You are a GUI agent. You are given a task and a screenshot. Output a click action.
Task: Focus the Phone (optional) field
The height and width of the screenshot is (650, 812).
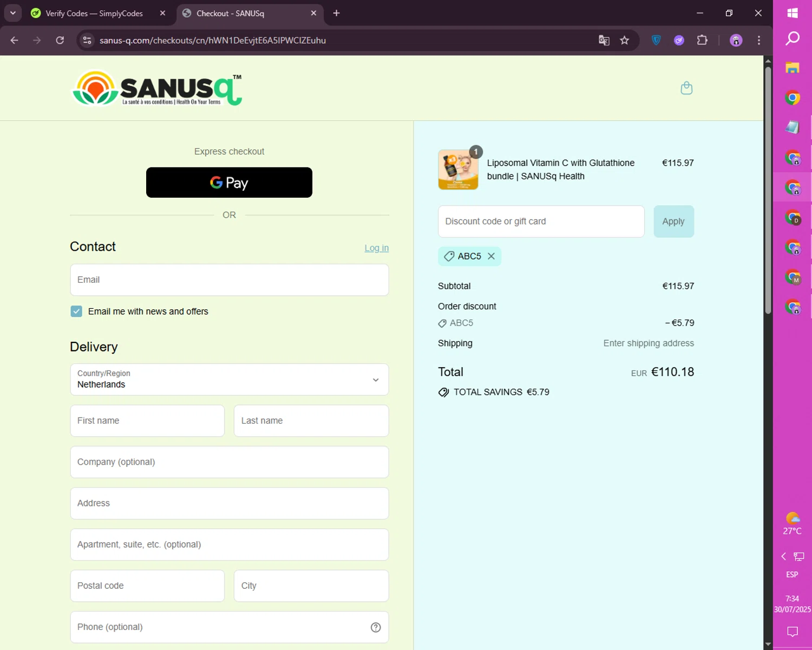pyautogui.click(x=230, y=627)
